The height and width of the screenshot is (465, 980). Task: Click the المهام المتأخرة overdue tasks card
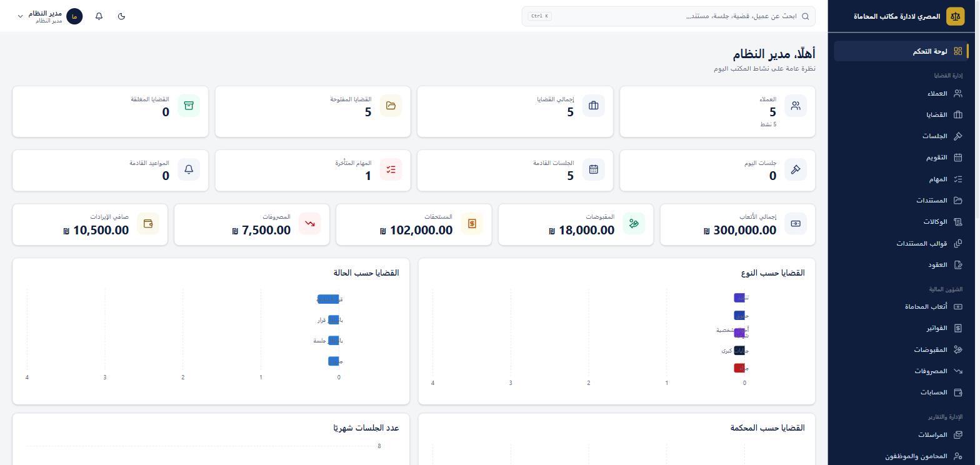(312, 170)
